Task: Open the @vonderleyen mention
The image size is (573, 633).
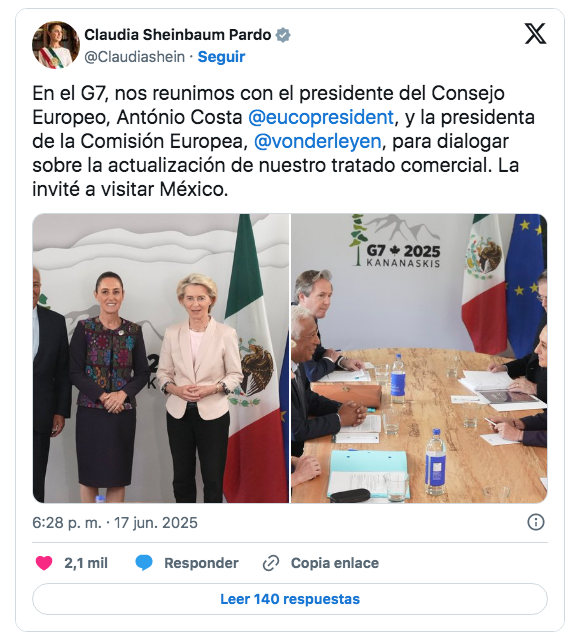Action: click(x=317, y=141)
